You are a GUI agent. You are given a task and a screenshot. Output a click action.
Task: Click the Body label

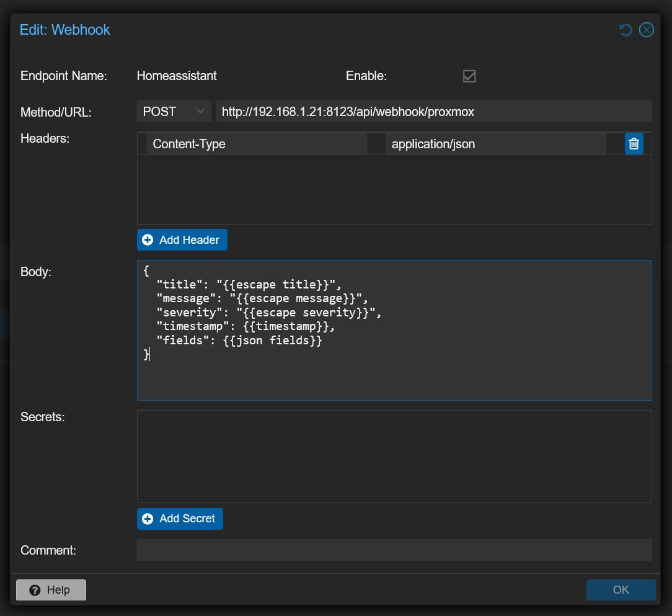tap(36, 272)
